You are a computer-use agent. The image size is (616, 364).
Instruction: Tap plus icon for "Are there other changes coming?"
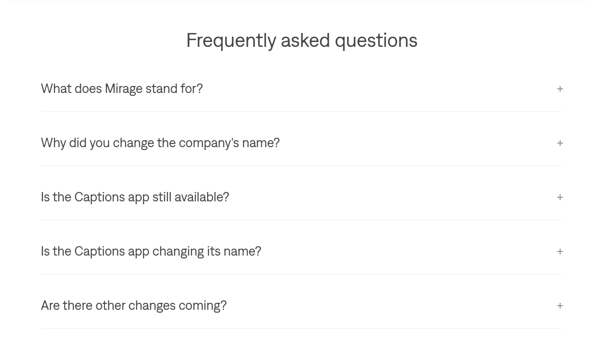click(560, 306)
